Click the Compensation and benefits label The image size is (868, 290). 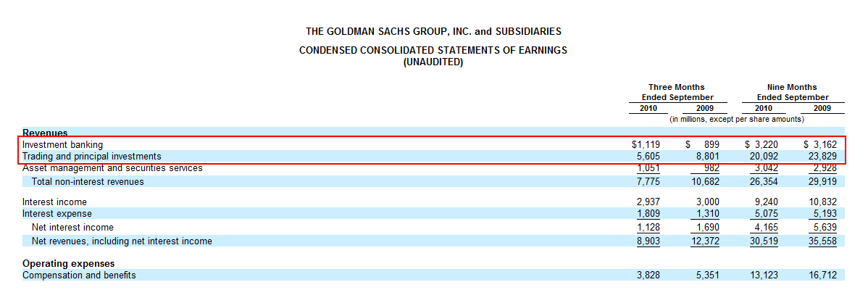click(x=79, y=275)
